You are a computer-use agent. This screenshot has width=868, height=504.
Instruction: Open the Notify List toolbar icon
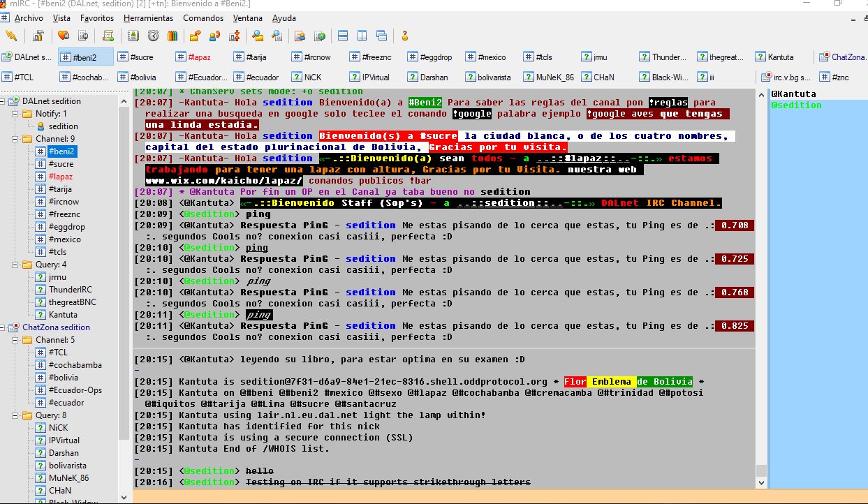coord(300,36)
